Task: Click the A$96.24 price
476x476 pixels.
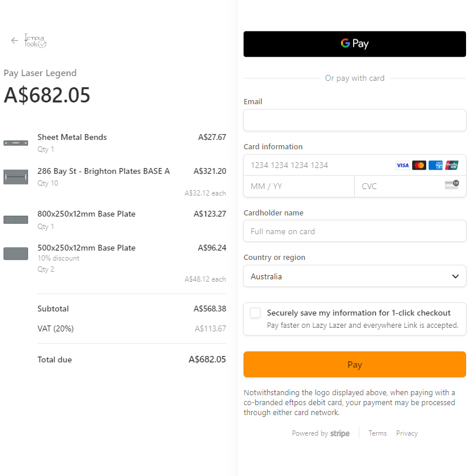Action: [x=212, y=248]
